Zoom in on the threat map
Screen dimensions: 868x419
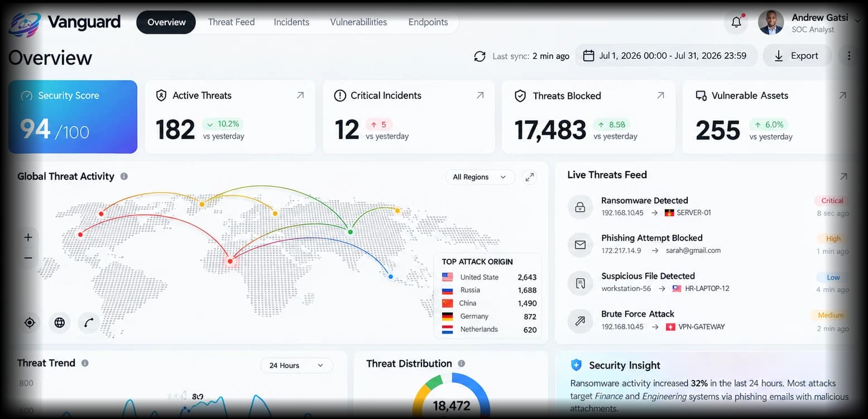[28, 237]
